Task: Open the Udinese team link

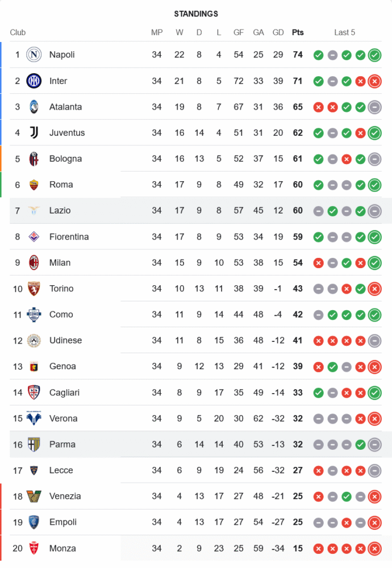Action: click(65, 340)
